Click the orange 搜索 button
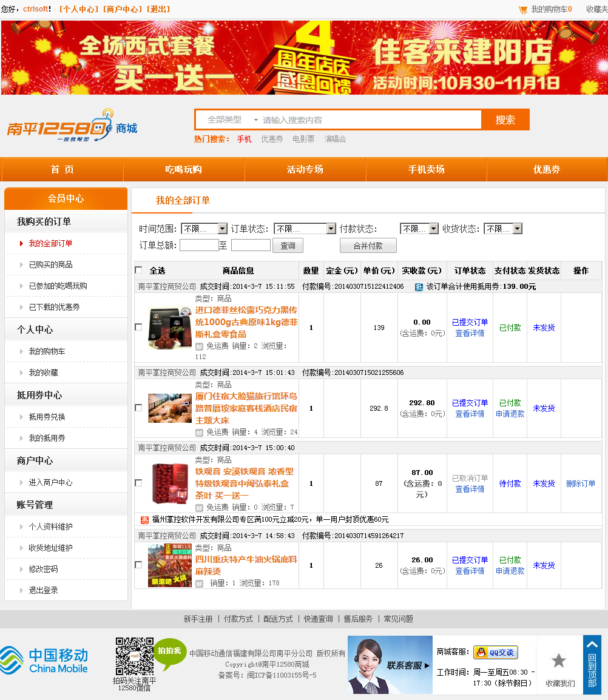Screen dimensions: 608x700 505,119
